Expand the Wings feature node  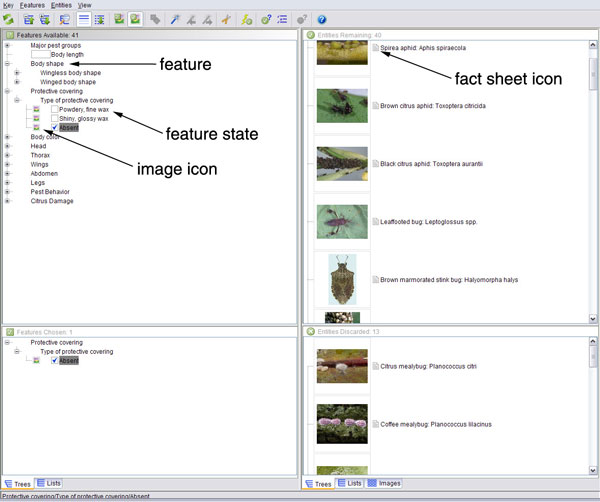click(x=7, y=164)
